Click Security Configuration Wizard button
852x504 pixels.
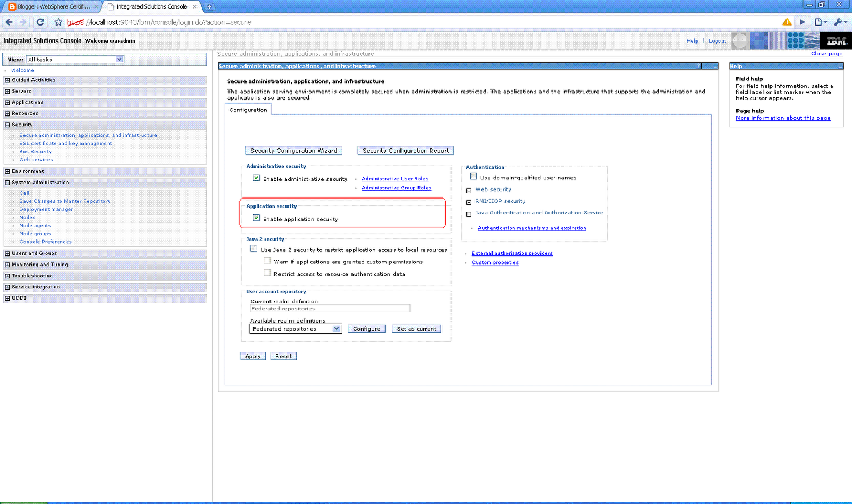[294, 151]
